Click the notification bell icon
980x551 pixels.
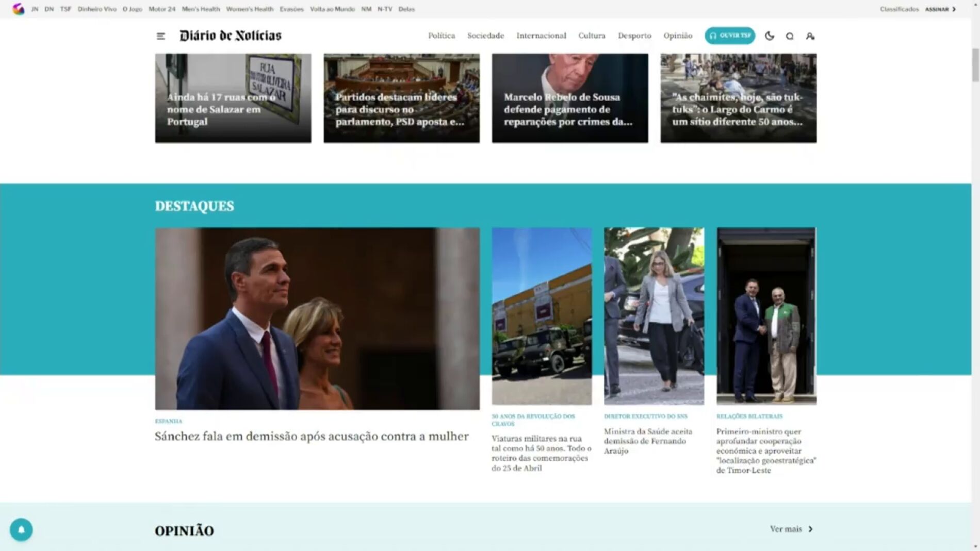point(21,529)
